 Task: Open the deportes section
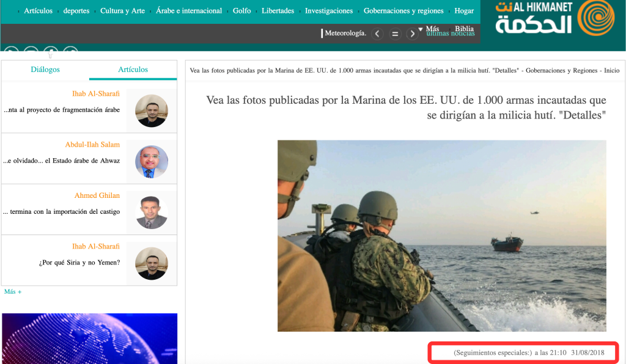pyautogui.click(x=76, y=11)
